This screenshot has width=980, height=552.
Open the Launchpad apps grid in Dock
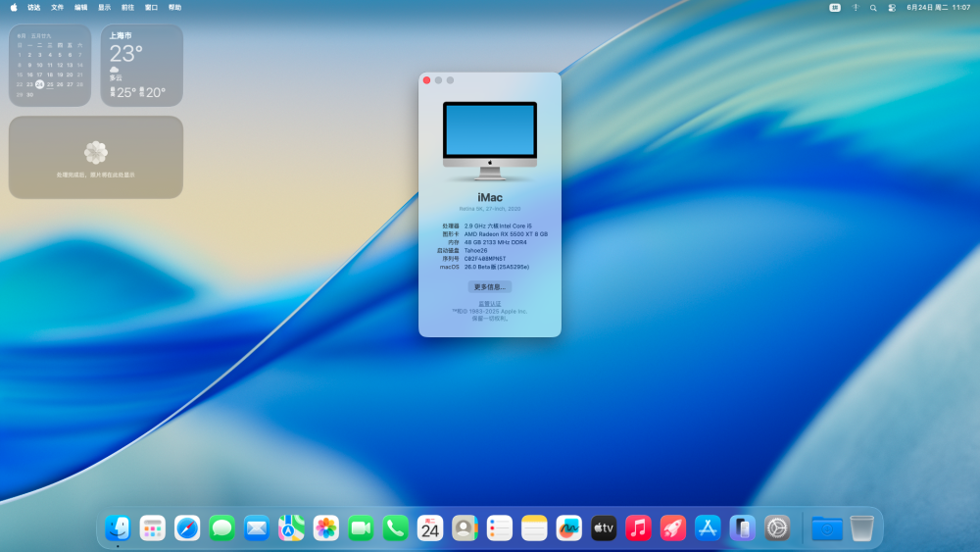(x=153, y=528)
